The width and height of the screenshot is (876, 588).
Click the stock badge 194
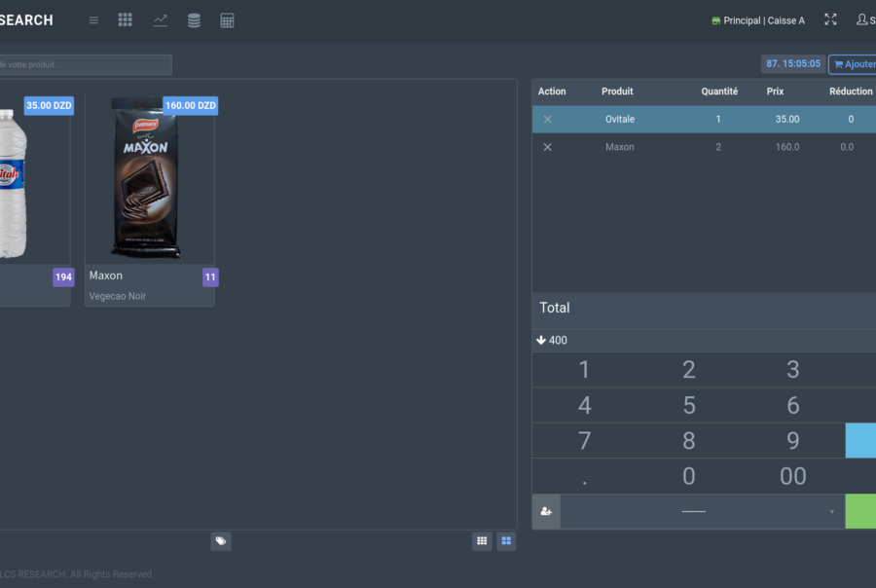coord(63,276)
